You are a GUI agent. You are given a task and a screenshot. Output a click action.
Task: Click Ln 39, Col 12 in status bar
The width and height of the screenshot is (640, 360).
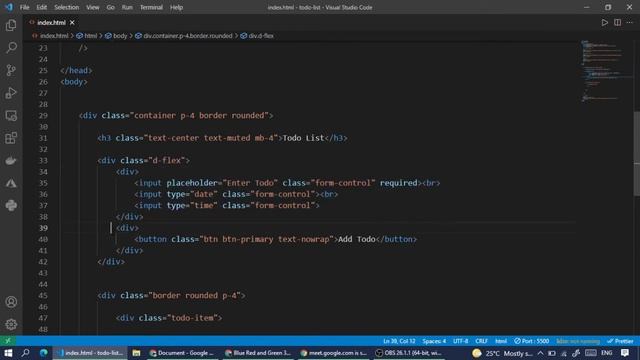[x=399, y=341]
